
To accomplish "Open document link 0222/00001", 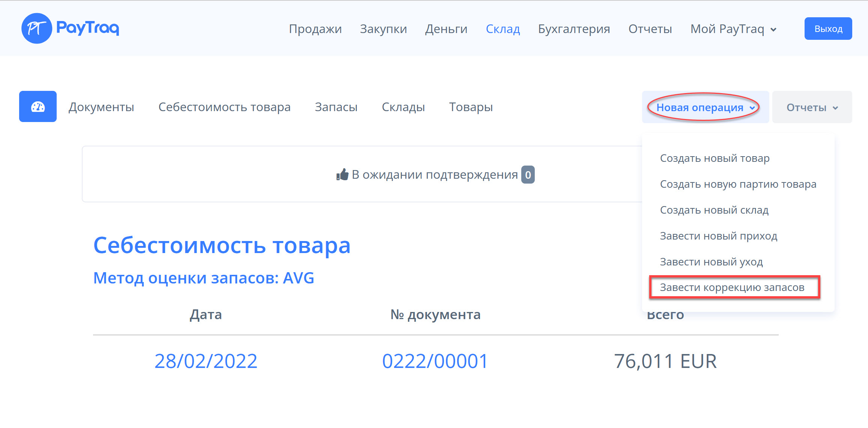I will pyautogui.click(x=435, y=361).
